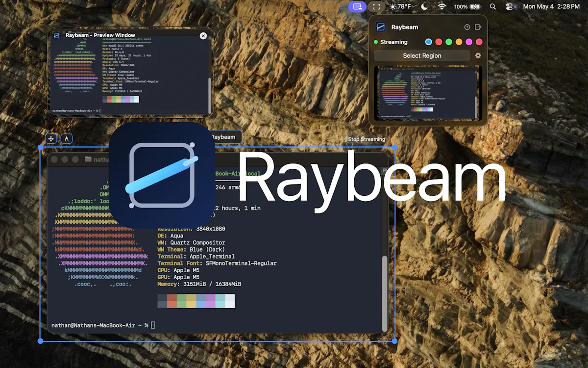Open the gear settings beside Select Region
The width and height of the screenshot is (588, 368).
[x=478, y=55]
